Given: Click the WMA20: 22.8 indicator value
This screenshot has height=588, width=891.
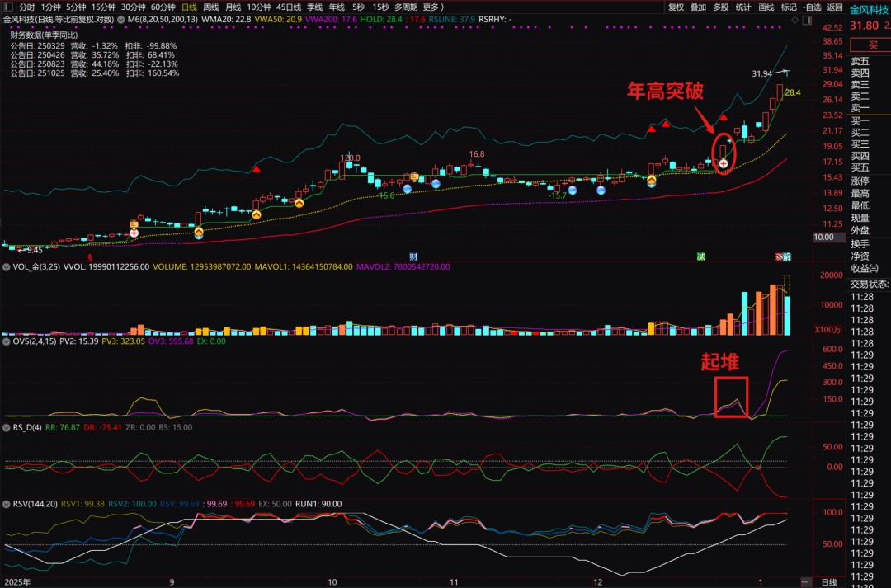Looking at the screenshot, I should pos(226,19).
